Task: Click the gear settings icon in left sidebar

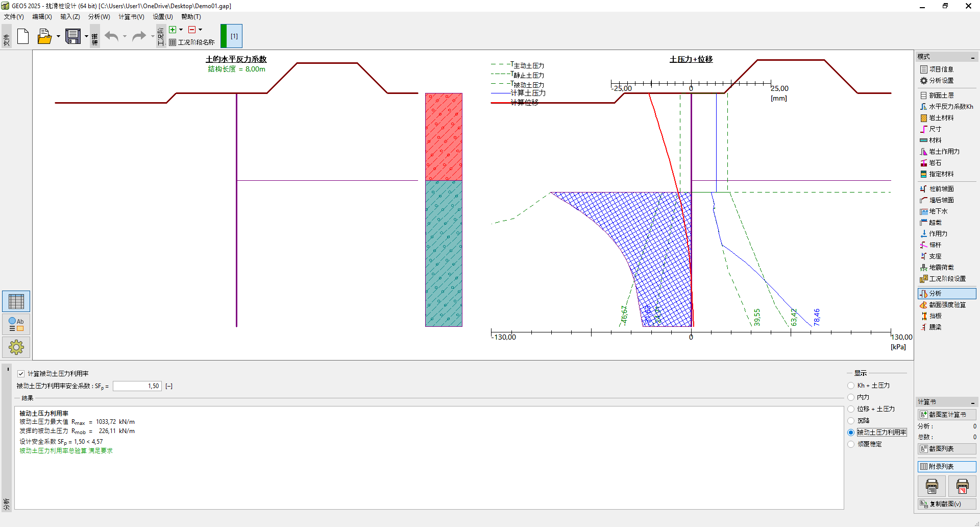Action: pos(16,347)
